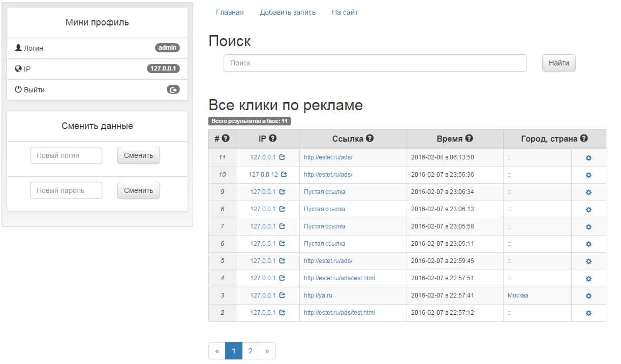Click the help icon next to # header
This screenshot has height=364, width=621.
226,139
